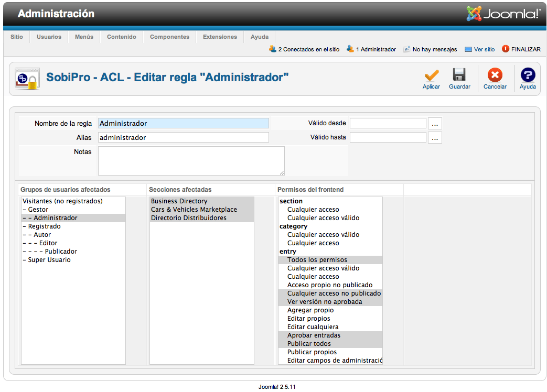The height and width of the screenshot is (392, 547).
Task: Select Cualquier acceso under section
Action: 330,210
